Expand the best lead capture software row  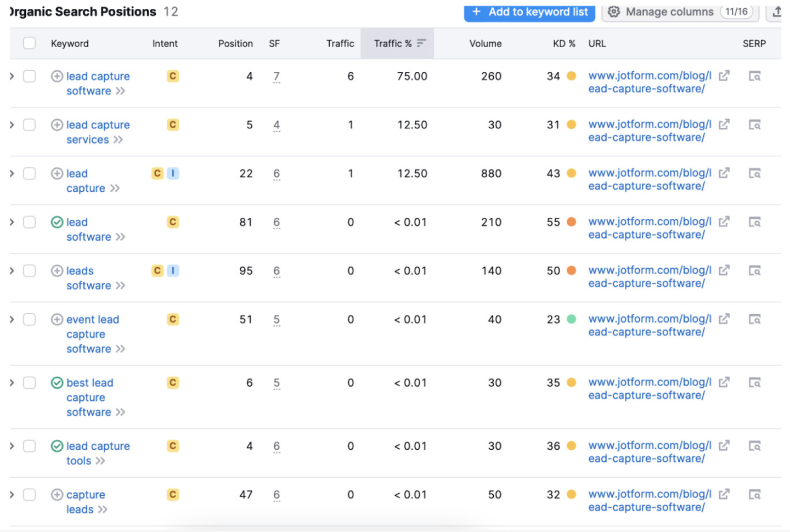pos(12,383)
